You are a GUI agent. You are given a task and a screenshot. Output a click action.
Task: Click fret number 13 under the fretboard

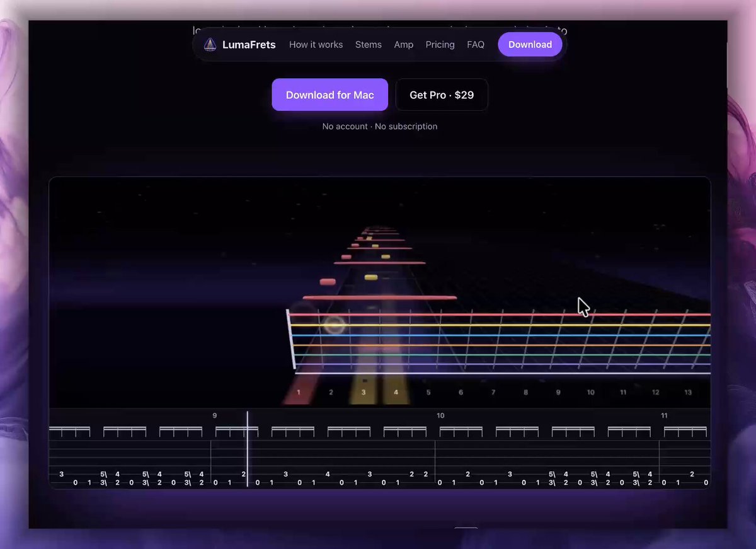(x=688, y=392)
